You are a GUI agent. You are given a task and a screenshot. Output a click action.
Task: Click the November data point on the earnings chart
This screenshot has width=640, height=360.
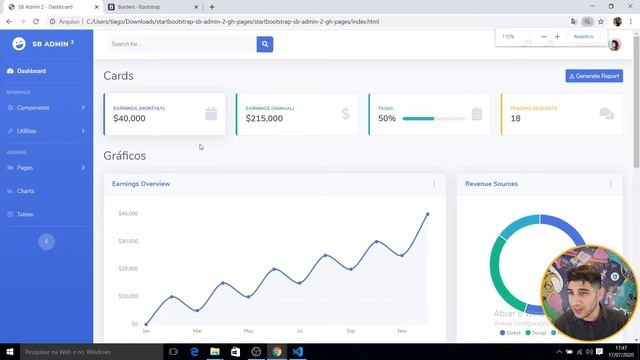tap(402, 256)
